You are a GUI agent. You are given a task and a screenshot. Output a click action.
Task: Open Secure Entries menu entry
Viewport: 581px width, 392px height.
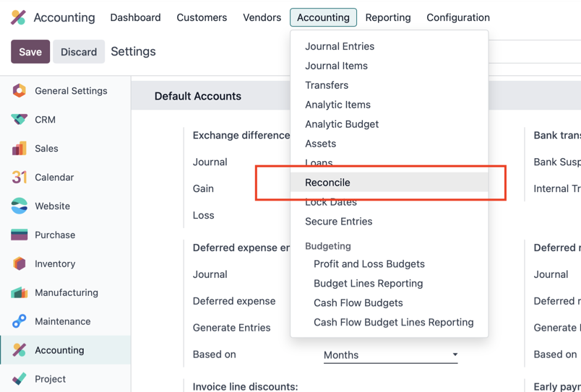390,222
